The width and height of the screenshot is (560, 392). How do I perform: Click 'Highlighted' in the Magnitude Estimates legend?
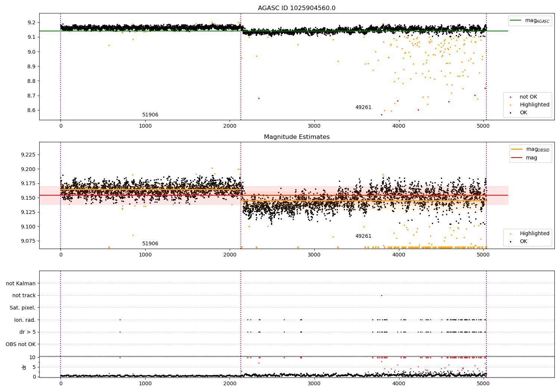point(535,234)
